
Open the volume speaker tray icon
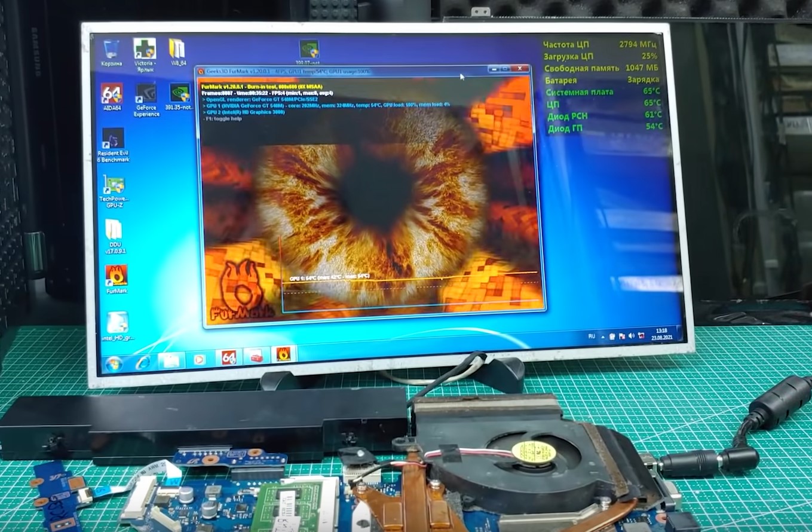[630, 335]
